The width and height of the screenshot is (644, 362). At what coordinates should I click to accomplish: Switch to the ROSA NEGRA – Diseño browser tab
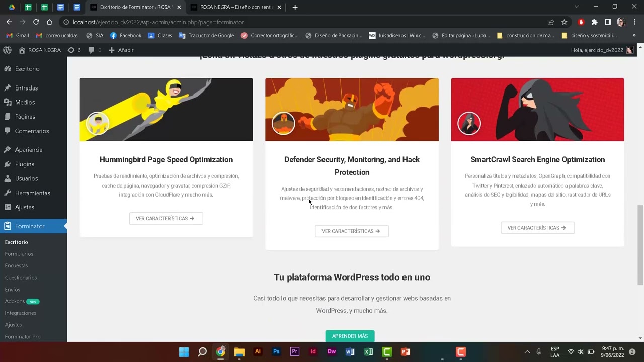click(235, 7)
